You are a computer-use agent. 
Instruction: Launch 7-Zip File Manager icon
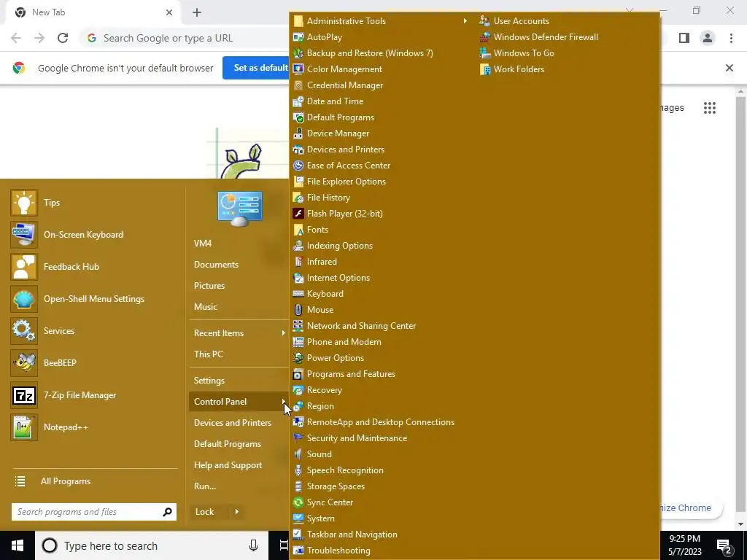pos(24,395)
